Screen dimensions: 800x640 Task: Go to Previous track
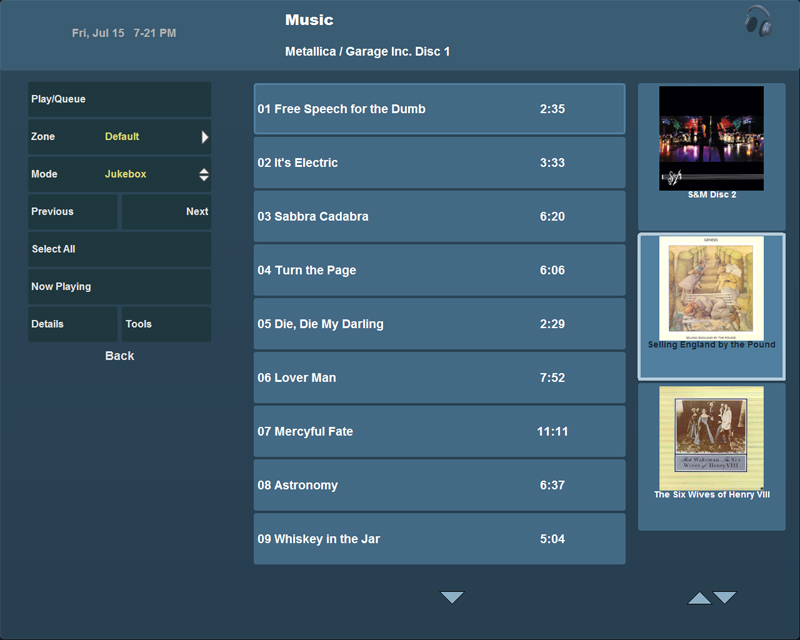coord(72,212)
